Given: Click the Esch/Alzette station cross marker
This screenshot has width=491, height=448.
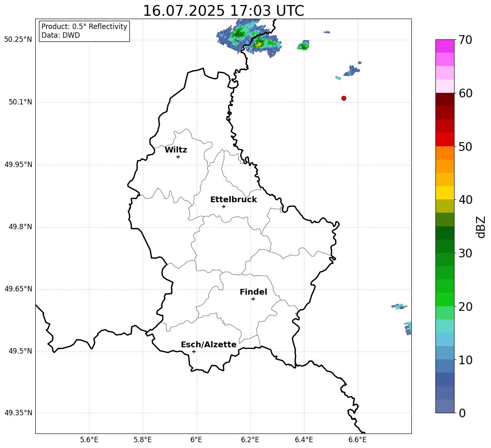Looking at the screenshot, I should point(194,351).
